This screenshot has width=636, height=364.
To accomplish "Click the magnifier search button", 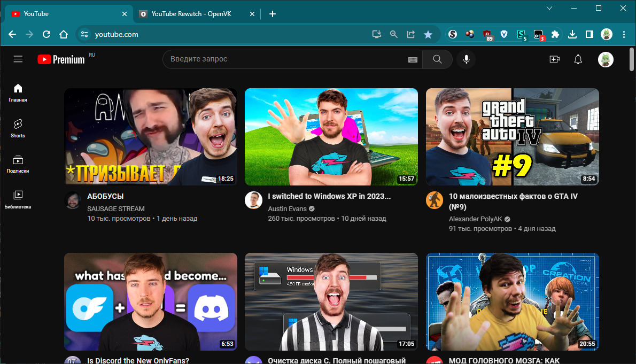I will point(437,59).
